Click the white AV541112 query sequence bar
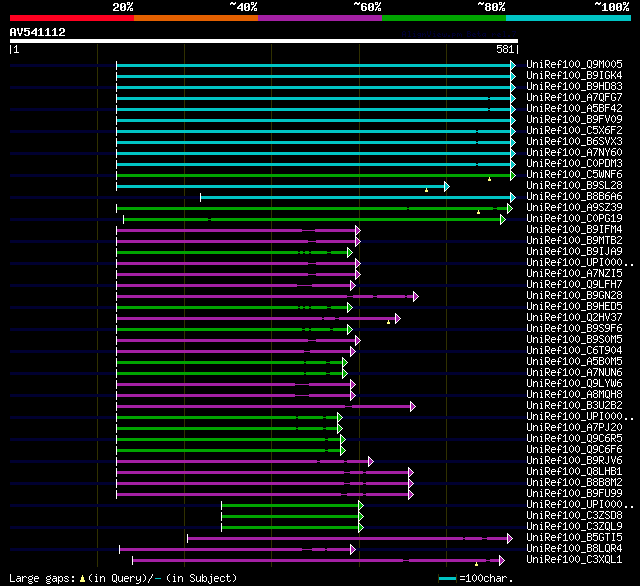Image resolution: width=640 pixels, height=586 pixels. click(x=264, y=41)
